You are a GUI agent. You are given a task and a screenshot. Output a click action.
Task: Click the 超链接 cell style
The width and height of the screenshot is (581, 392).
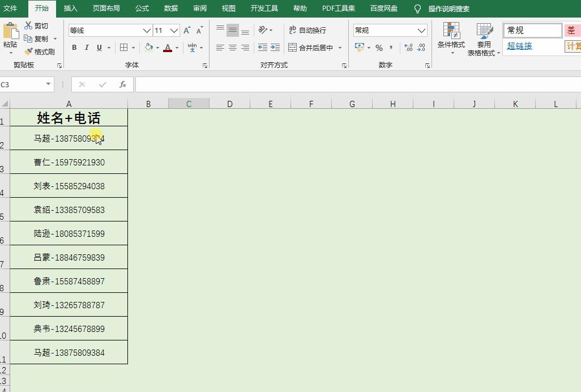pos(520,46)
